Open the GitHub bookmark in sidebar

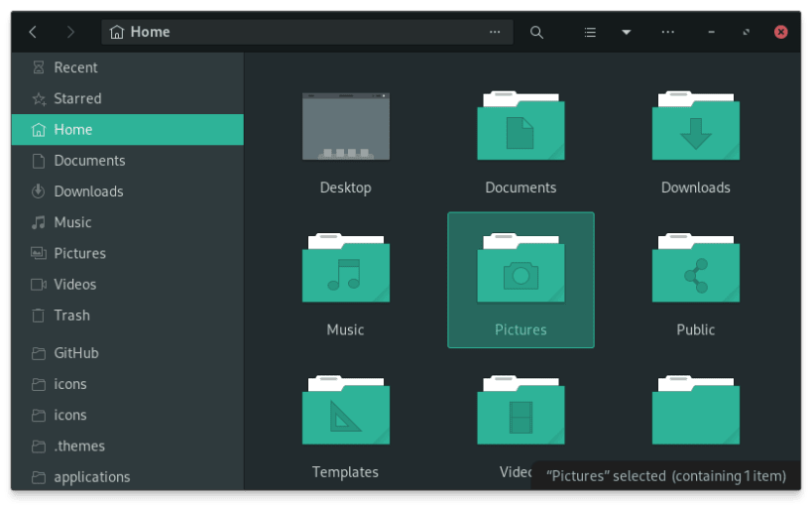click(127, 353)
